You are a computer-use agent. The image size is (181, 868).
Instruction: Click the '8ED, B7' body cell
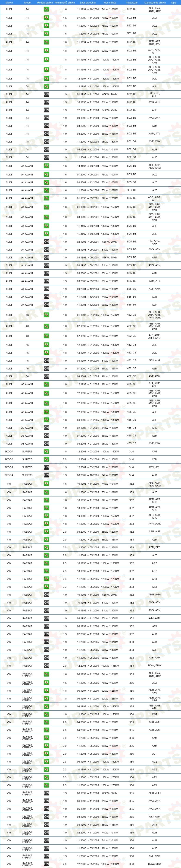(x=131, y=190)
